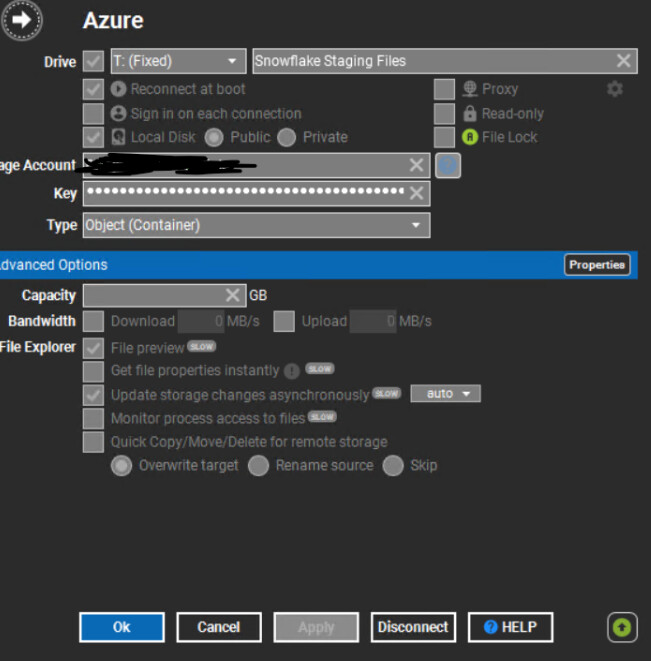Toggle File preview checkbox

click(93, 348)
